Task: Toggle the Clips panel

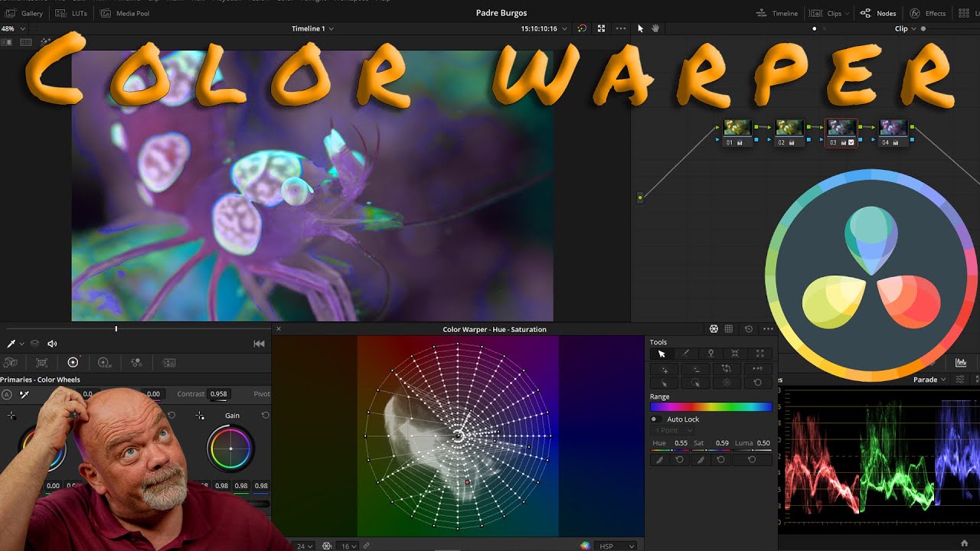Action: point(827,14)
